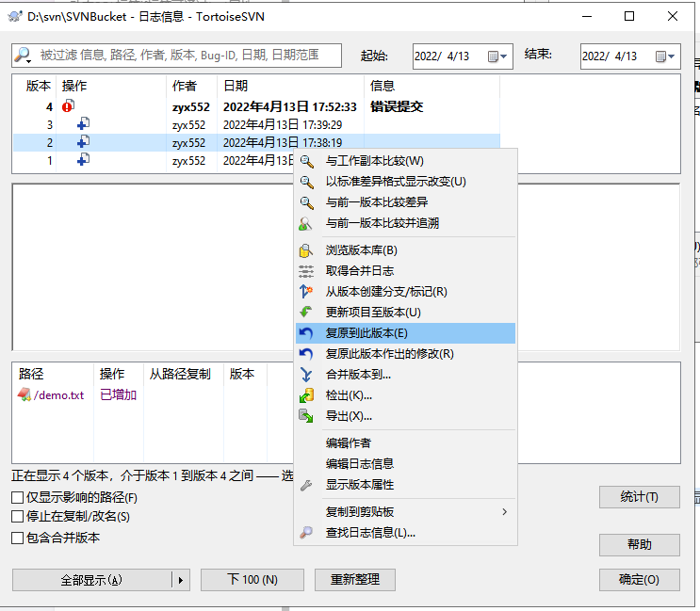The image size is (700, 611).
Task: Click the repository browser icon for 浏览版本库(B)
Action: (x=306, y=250)
